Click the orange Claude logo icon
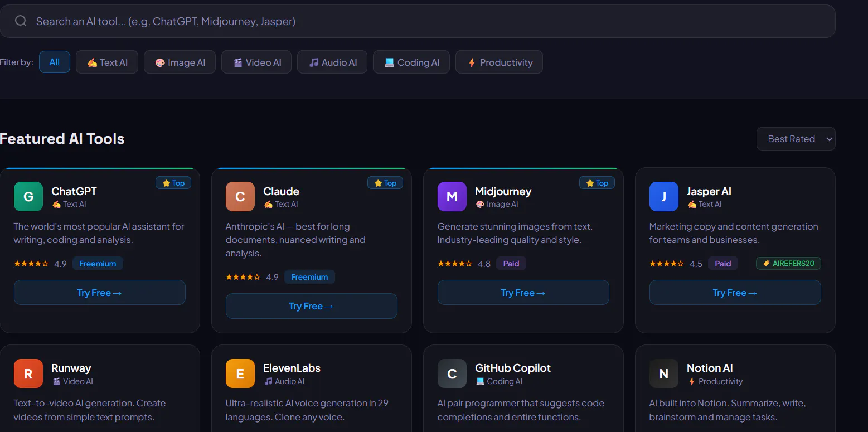The height and width of the screenshot is (432, 868). point(240,196)
